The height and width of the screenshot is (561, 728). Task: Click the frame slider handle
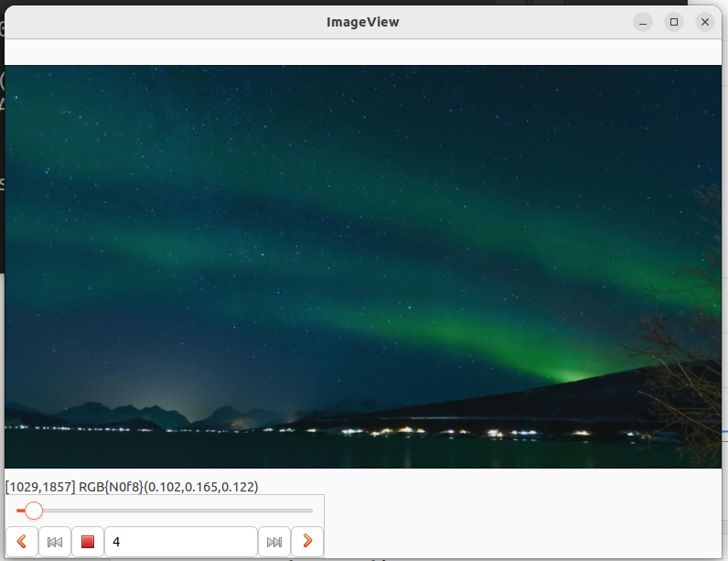(x=34, y=511)
